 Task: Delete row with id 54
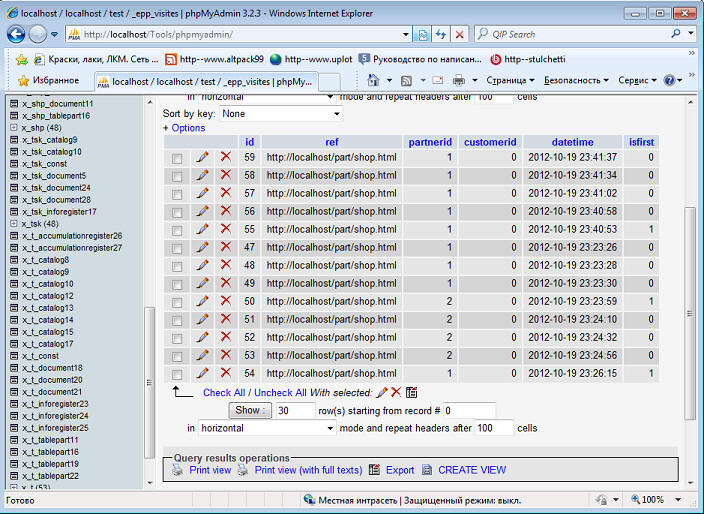pos(226,373)
